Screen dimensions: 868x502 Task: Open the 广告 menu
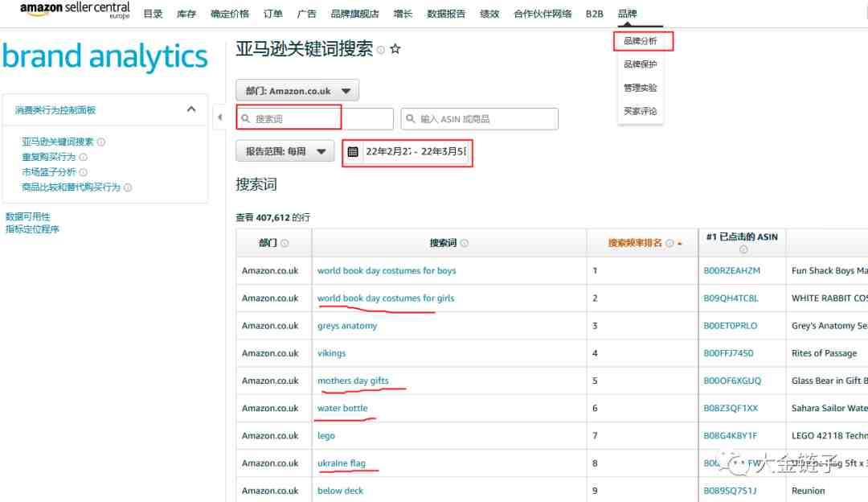307,14
